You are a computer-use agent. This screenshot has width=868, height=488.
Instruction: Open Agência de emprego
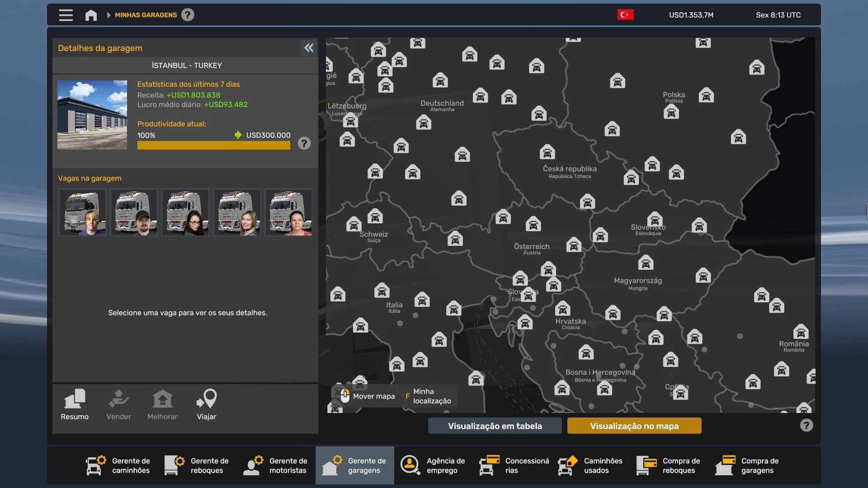click(433, 465)
